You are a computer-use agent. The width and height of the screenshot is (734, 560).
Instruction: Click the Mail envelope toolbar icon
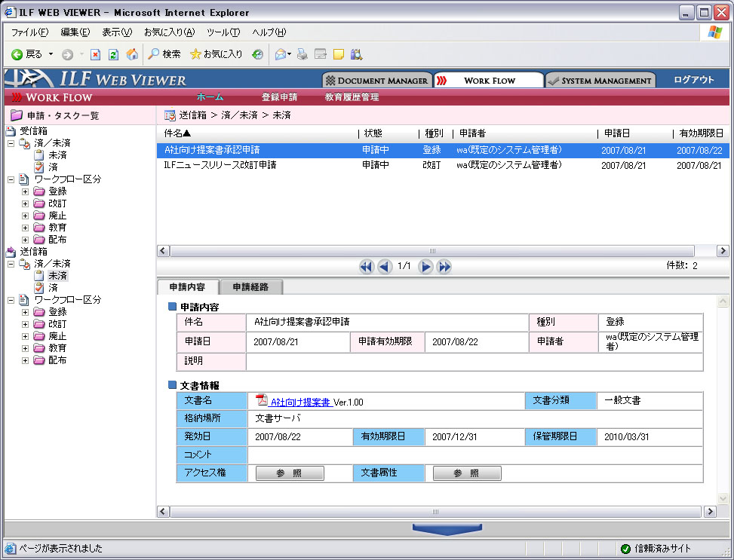[x=281, y=55]
